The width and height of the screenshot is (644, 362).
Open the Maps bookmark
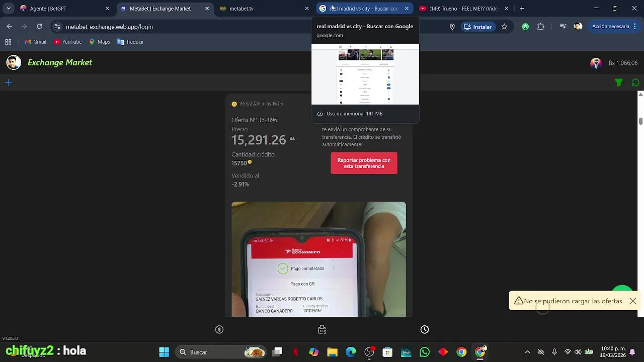(99, 42)
